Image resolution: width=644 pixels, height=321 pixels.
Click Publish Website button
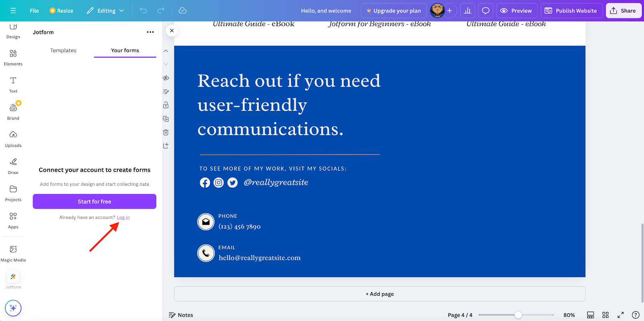click(571, 10)
